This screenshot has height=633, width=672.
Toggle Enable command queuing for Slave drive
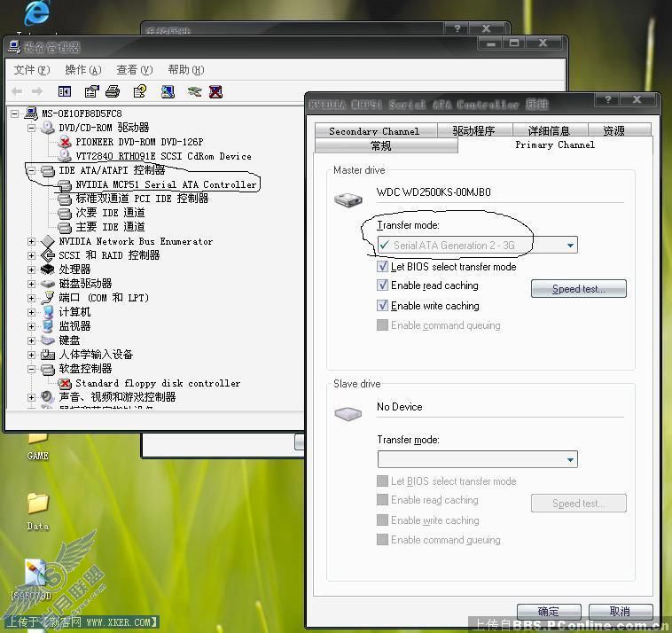[x=382, y=539]
